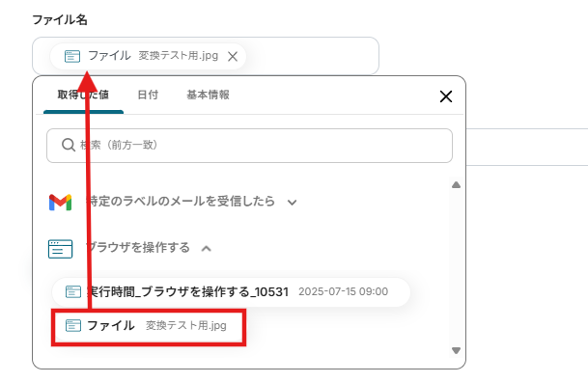The height and width of the screenshot is (383, 588).
Task: Switch to the 日付 tab
Action: [148, 95]
